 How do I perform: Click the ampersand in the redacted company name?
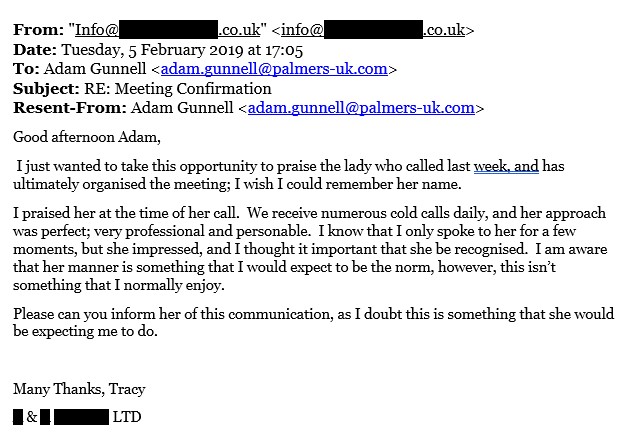click(x=32, y=417)
